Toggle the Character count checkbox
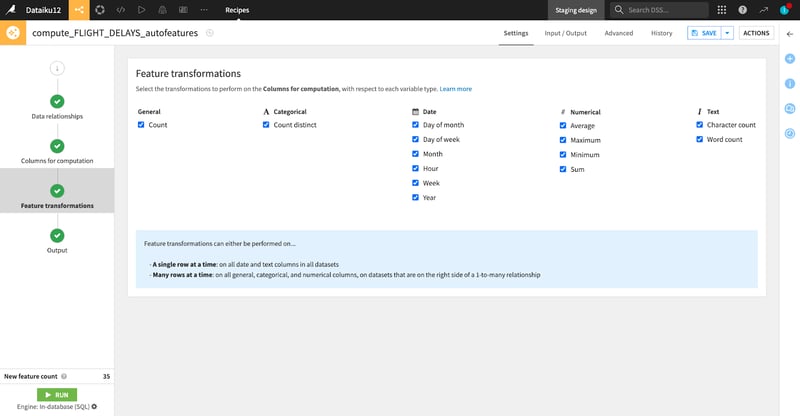This screenshot has width=800, height=416. [x=699, y=125]
